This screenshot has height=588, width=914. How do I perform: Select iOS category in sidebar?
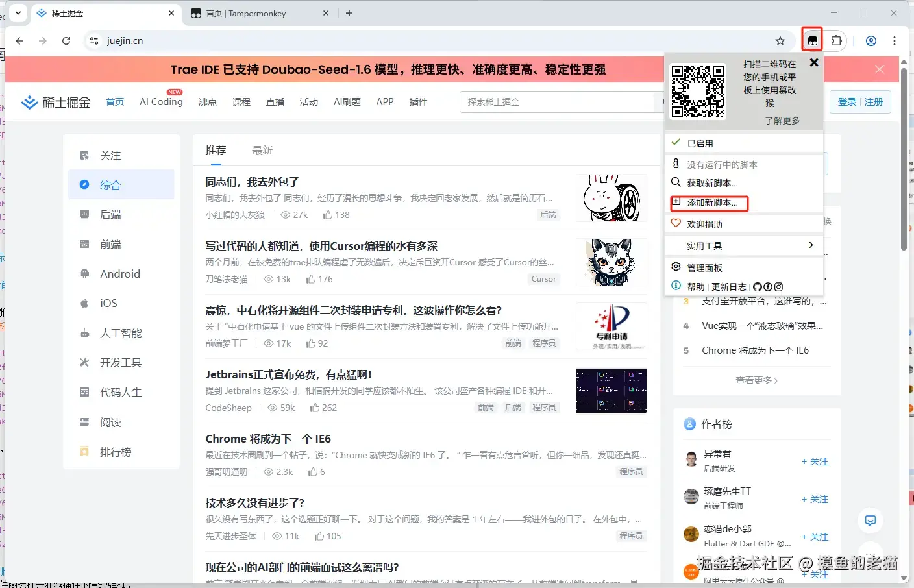(121, 303)
